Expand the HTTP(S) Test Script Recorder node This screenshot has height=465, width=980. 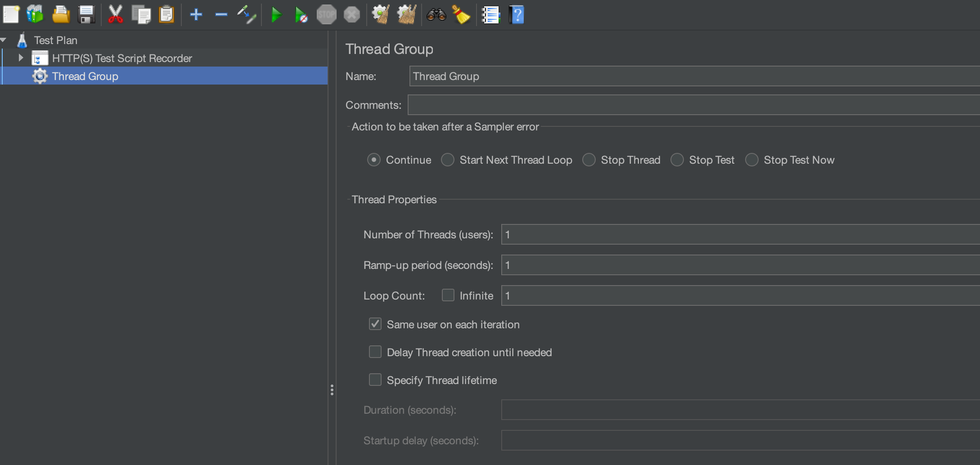coord(21,58)
